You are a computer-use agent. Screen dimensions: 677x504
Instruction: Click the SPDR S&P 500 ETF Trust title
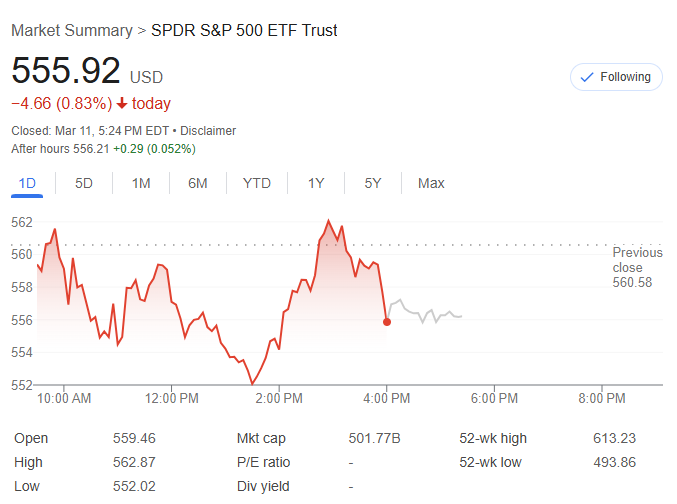click(x=244, y=30)
